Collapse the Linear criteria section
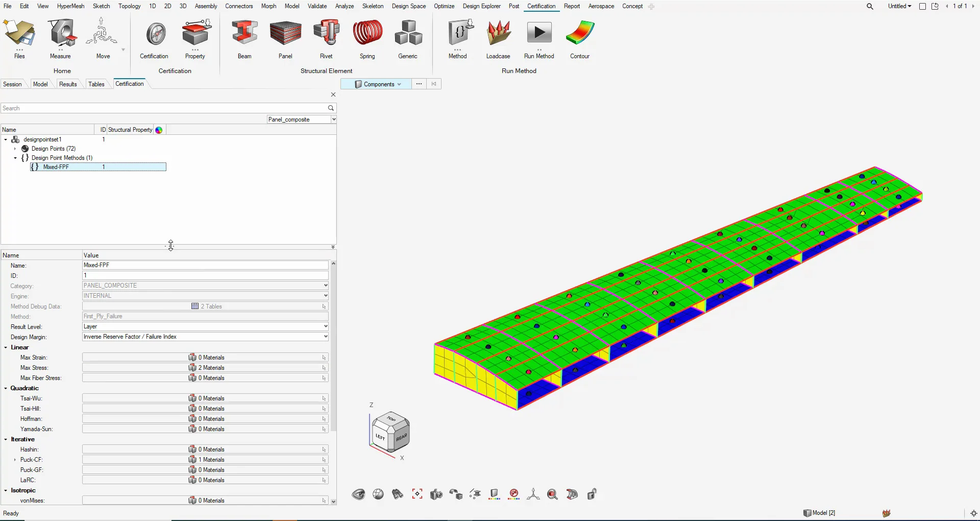The height and width of the screenshot is (521, 980). coord(6,347)
